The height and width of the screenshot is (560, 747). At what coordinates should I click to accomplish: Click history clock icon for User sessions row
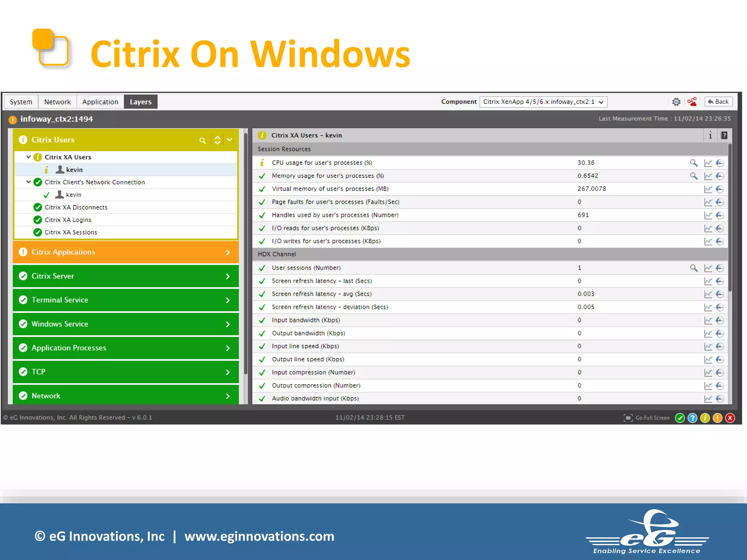[x=720, y=268]
